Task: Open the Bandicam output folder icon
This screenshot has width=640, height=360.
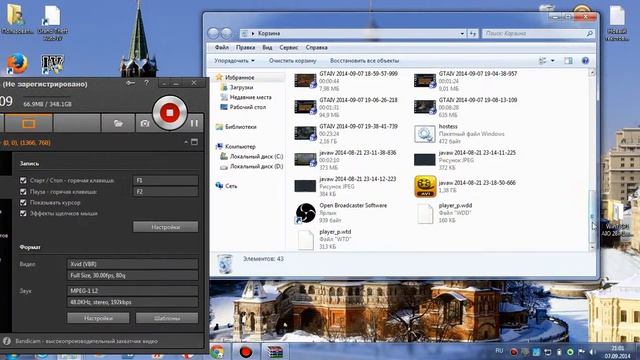Action: click(x=118, y=123)
